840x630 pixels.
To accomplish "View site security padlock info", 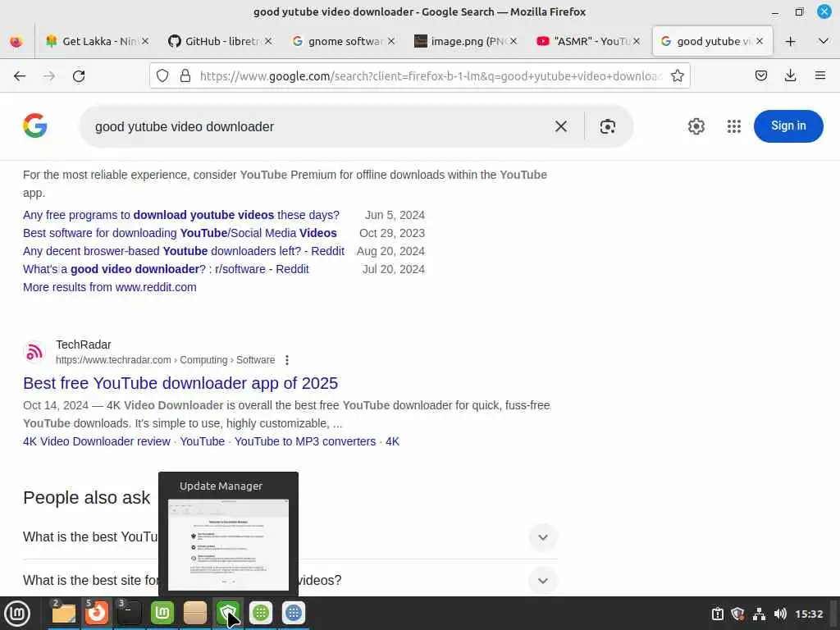I will click(185, 76).
